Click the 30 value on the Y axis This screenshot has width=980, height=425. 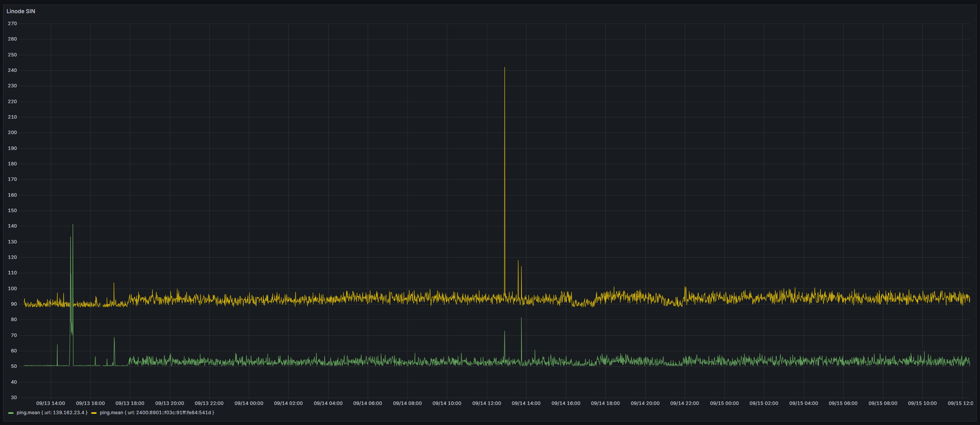point(14,398)
